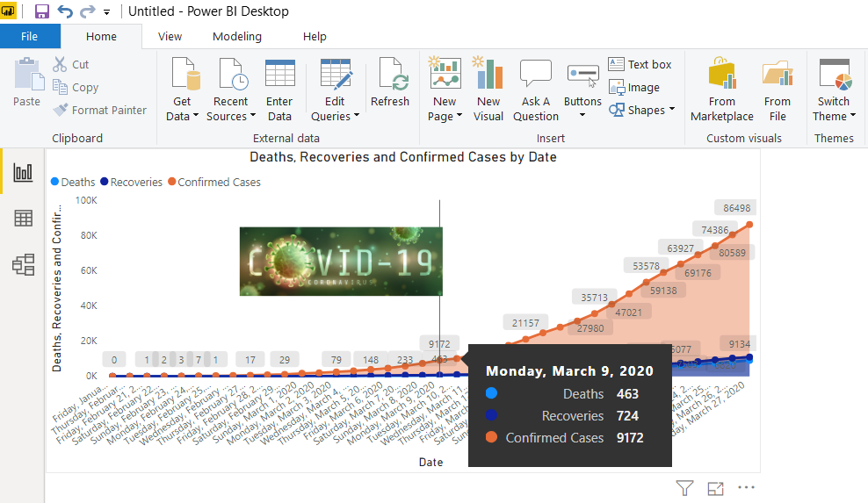Open Quick Access Toolbar customize dropdown
Image resolution: width=868 pixels, height=503 pixels.
[x=106, y=11]
